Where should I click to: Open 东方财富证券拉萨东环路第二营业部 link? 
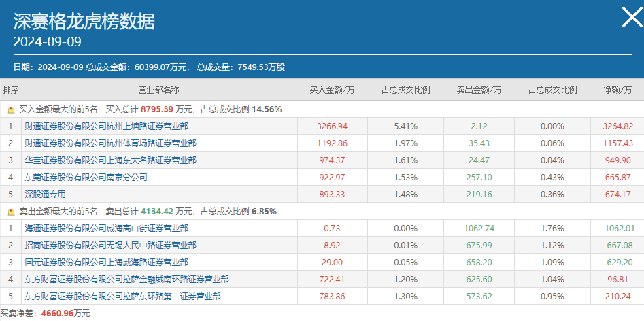pos(123,296)
